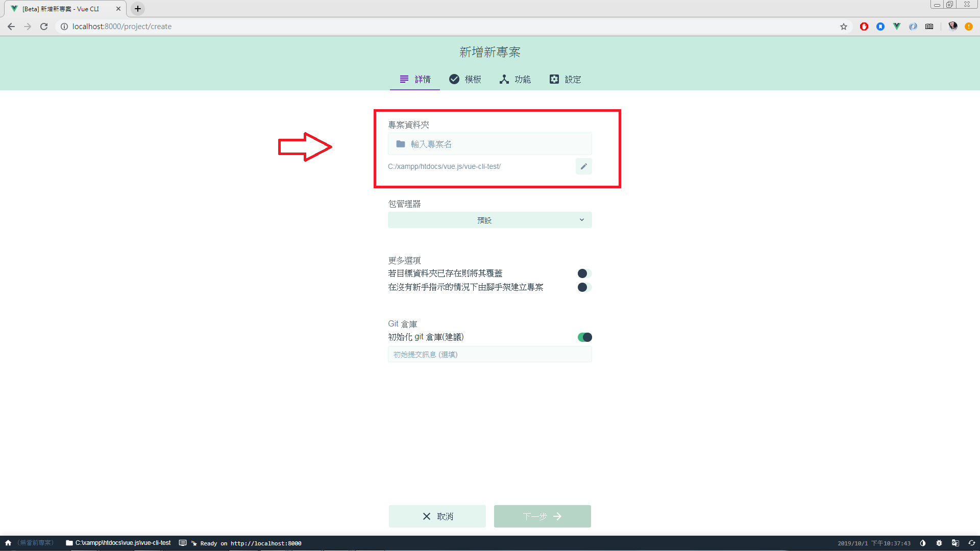Reload the page with the refresh button

point(44,27)
